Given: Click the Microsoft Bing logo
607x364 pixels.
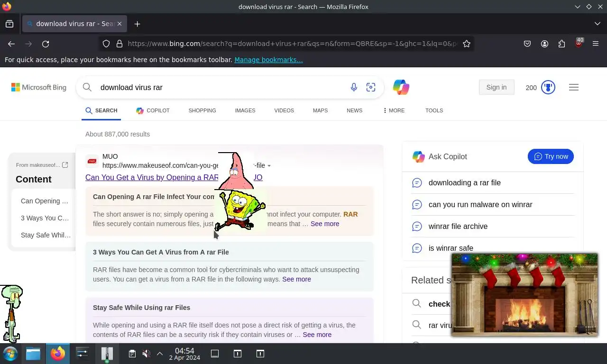Looking at the screenshot, I should coord(39,87).
